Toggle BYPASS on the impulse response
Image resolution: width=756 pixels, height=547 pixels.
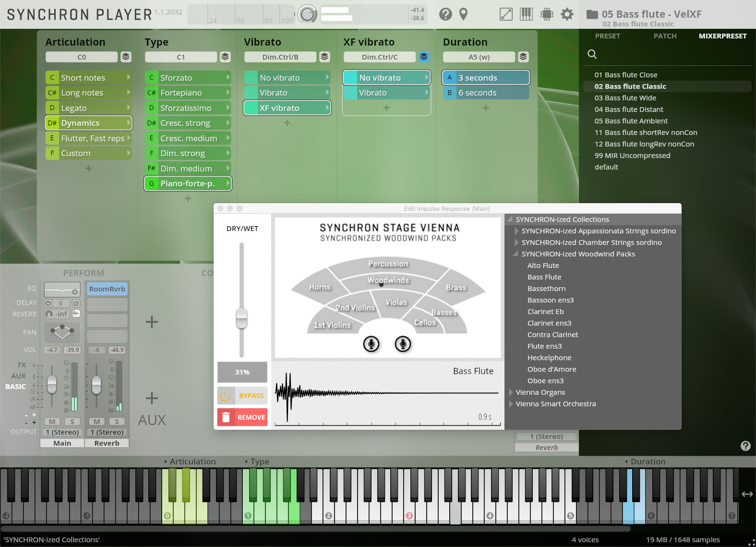pos(242,396)
